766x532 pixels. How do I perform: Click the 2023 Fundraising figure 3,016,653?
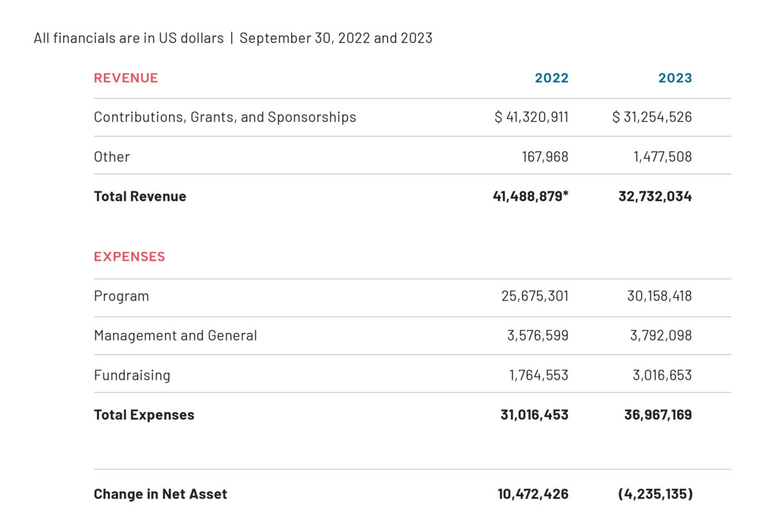(662, 375)
